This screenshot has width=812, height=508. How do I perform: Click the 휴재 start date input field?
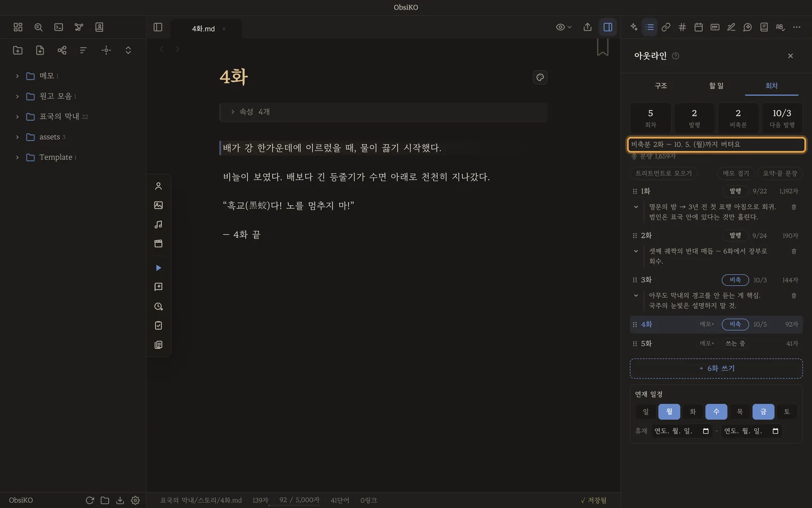(682, 431)
